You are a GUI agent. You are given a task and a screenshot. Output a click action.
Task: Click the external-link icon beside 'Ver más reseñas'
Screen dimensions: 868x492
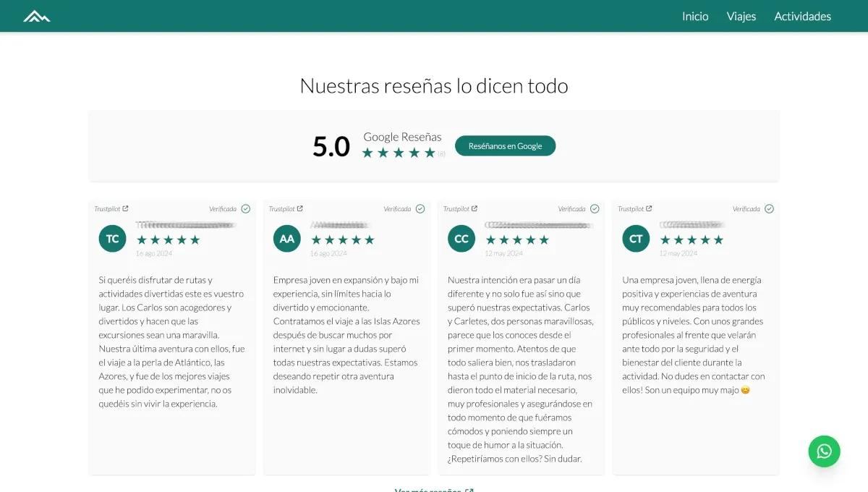pos(469,490)
